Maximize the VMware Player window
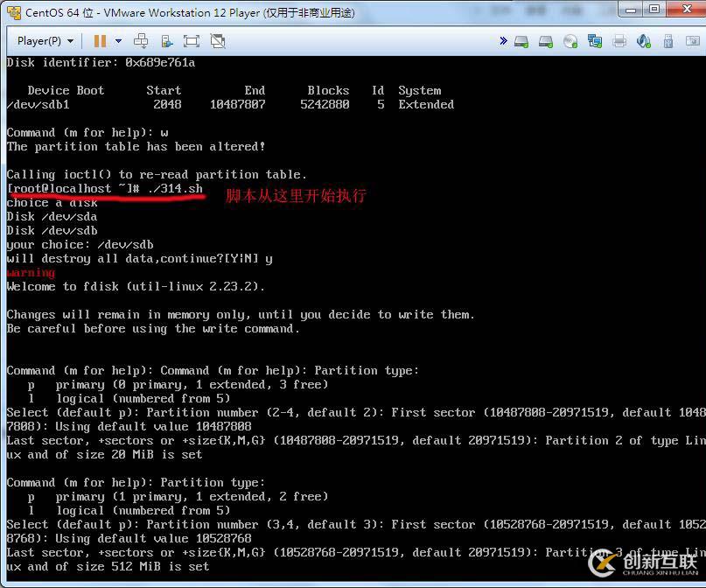706x588 pixels. point(654,9)
